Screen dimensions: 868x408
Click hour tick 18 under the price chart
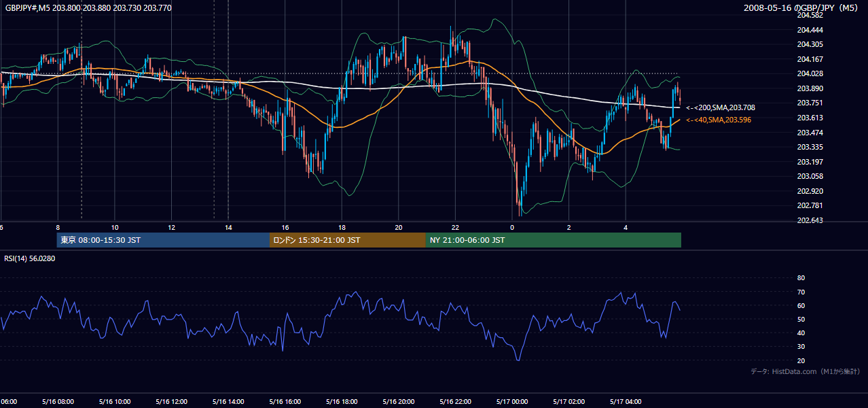[x=342, y=227]
